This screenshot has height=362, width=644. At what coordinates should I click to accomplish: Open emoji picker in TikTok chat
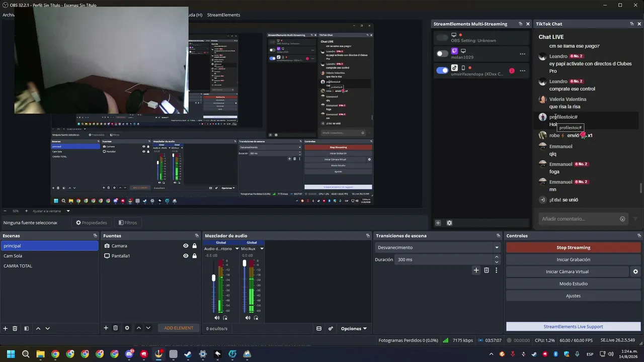(622, 219)
